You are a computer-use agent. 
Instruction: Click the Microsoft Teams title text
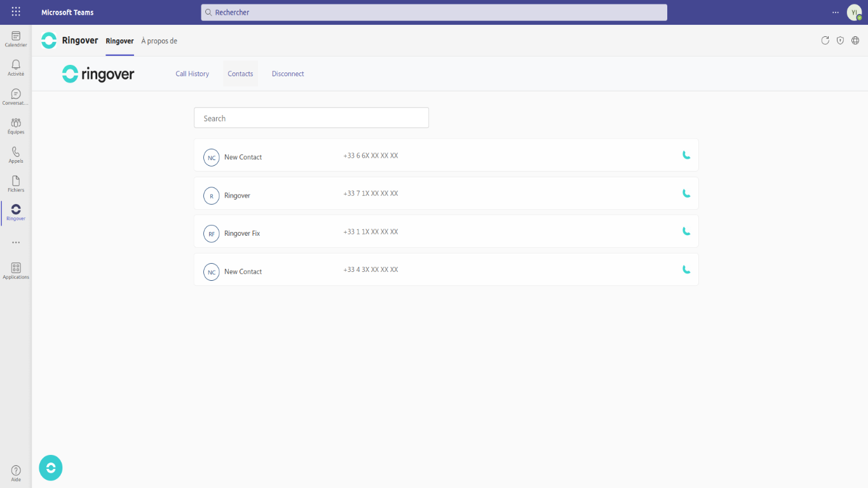click(67, 12)
